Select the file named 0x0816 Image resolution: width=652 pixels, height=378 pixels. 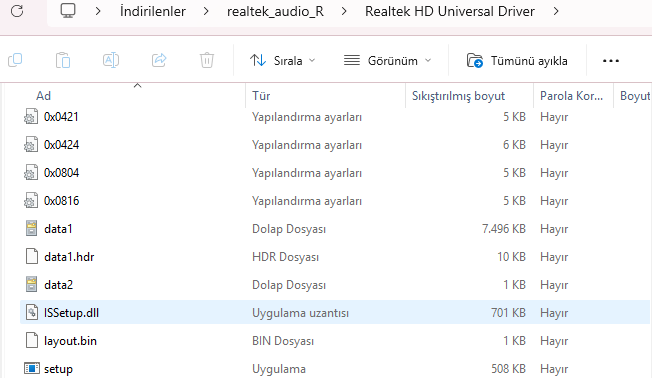coord(62,201)
